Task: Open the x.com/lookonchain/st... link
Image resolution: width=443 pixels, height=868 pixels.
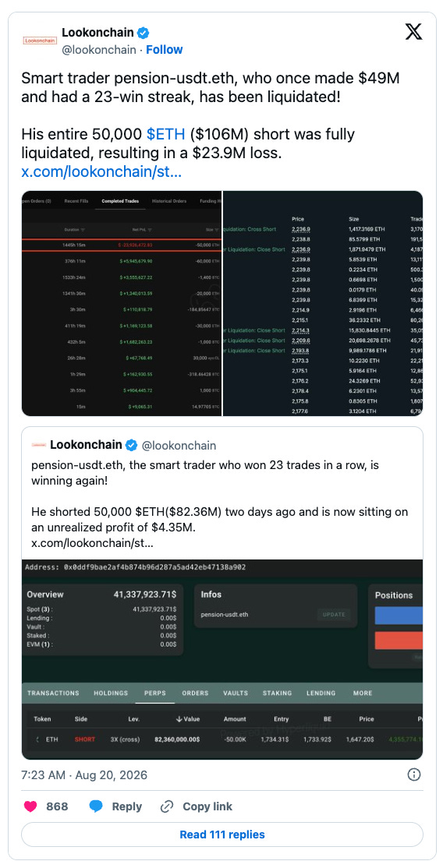Action: pos(101,171)
